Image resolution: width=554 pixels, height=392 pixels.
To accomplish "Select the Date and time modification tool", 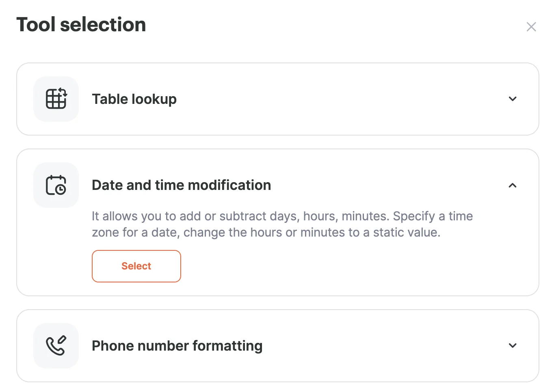I will pyautogui.click(x=136, y=266).
